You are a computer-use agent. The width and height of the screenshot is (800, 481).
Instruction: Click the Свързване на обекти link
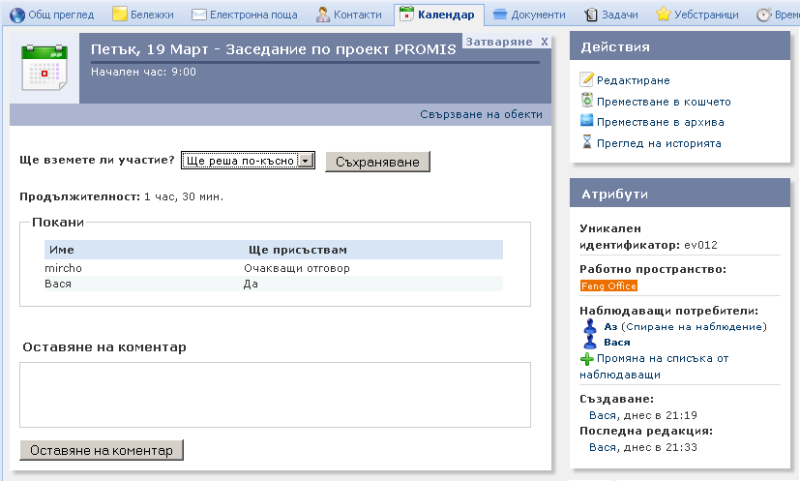(481, 114)
